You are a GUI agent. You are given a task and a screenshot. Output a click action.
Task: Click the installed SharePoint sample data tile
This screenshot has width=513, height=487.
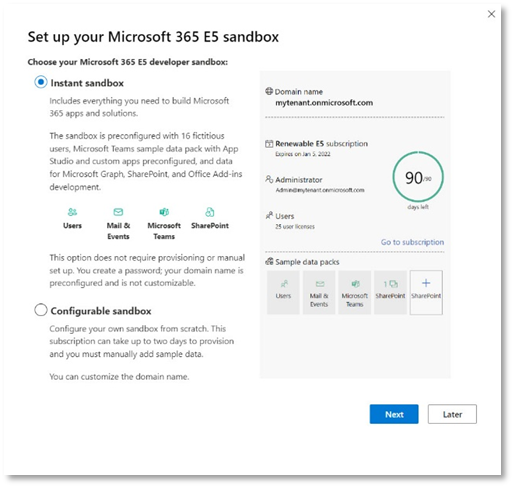pos(390,292)
